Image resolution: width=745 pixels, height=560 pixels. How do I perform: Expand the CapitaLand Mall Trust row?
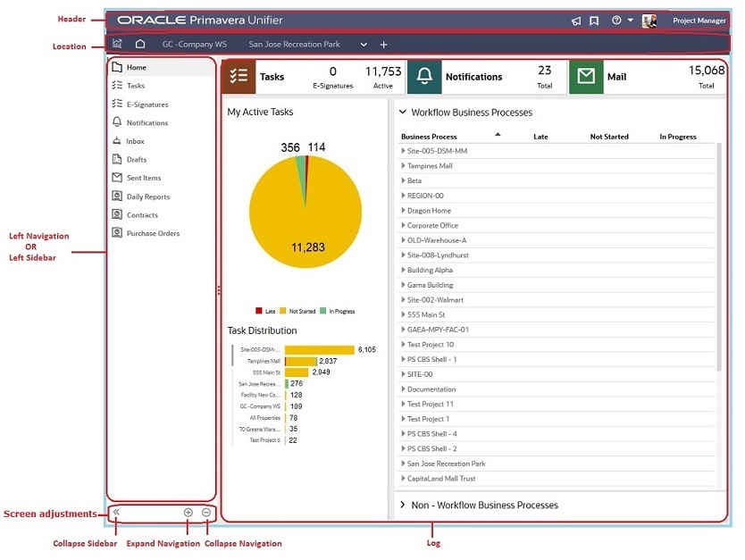(404, 479)
